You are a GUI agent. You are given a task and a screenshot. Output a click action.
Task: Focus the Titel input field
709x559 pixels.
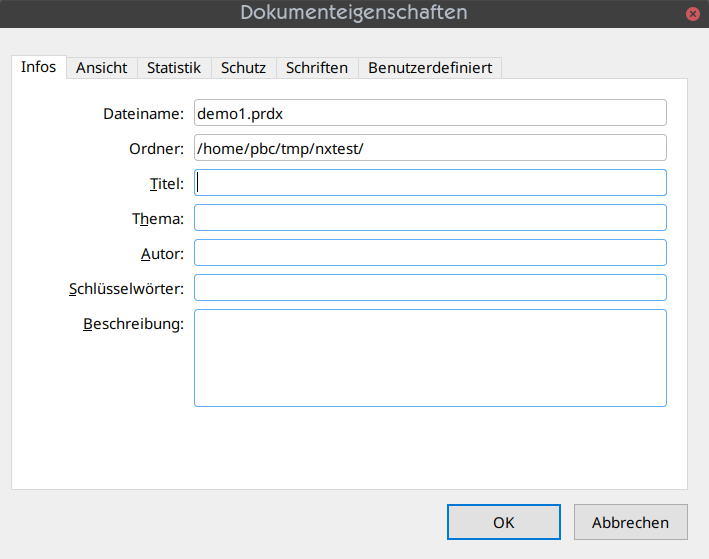[x=430, y=183]
